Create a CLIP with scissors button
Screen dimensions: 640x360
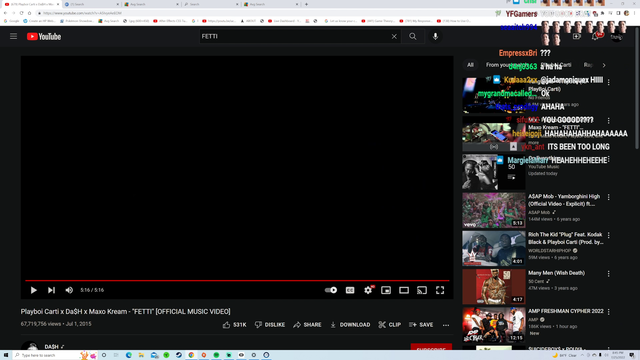tap(389, 325)
